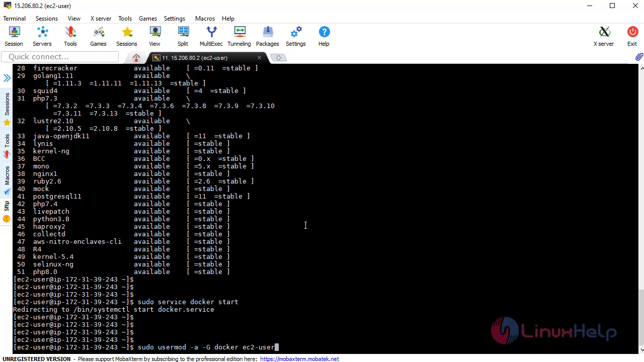The width and height of the screenshot is (644, 362).
Task: Click the 'sudo service docker start' command text
Action: tap(188, 302)
